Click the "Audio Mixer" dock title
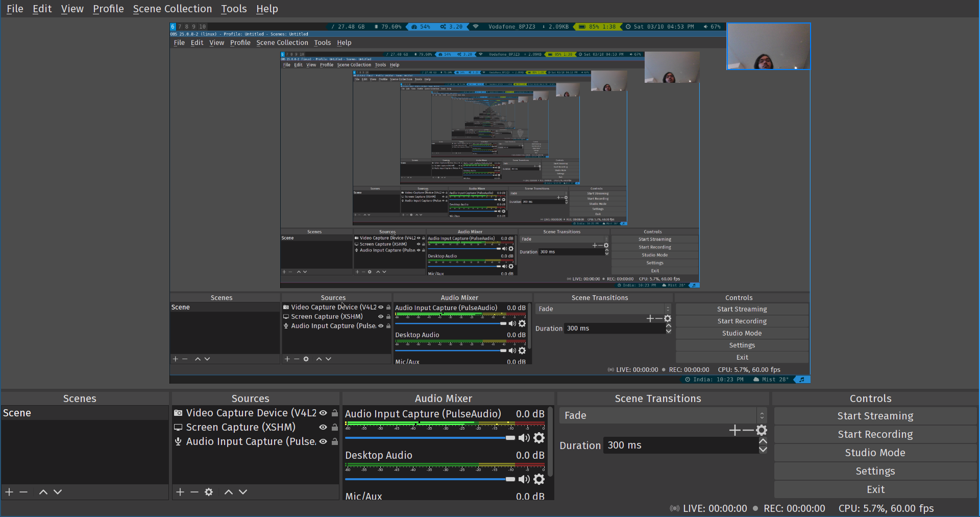Image resolution: width=980 pixels, height=517 pixels. click(444, 398)
